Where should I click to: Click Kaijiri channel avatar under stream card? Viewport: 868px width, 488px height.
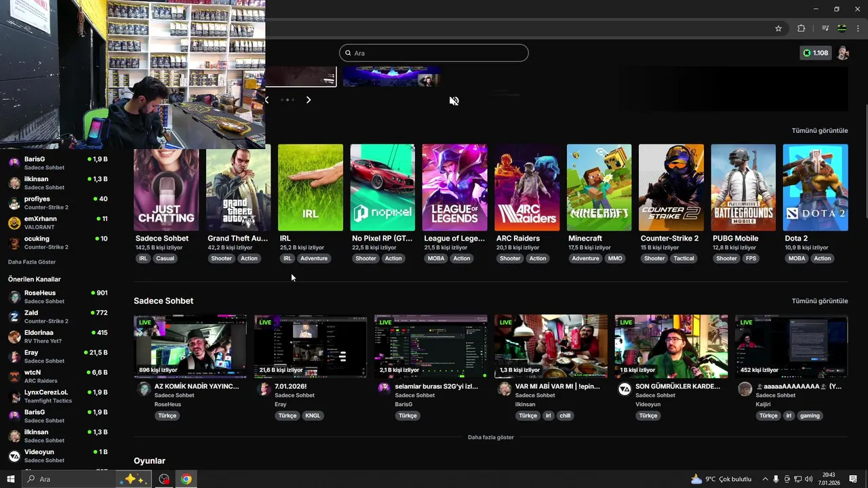click(745, 388)
